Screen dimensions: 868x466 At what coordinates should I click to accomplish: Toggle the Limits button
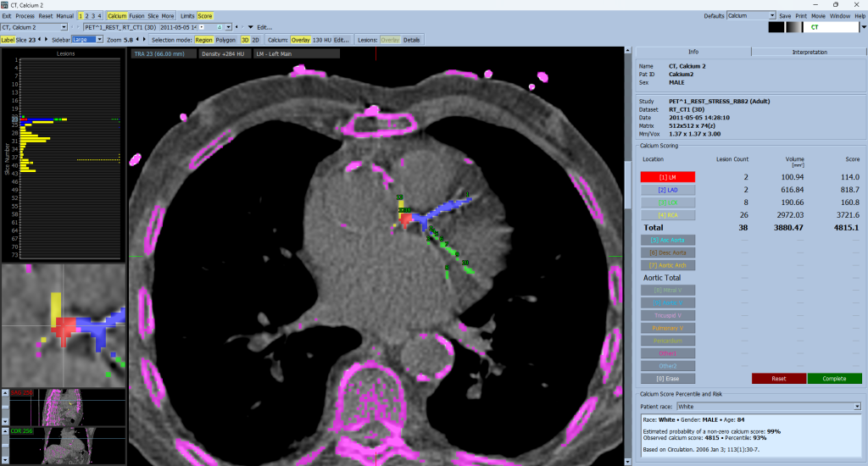tap(187, 16)
